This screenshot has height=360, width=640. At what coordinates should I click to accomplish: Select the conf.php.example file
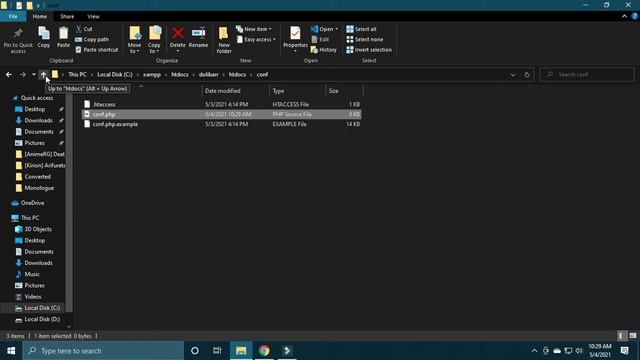(222, 124)
